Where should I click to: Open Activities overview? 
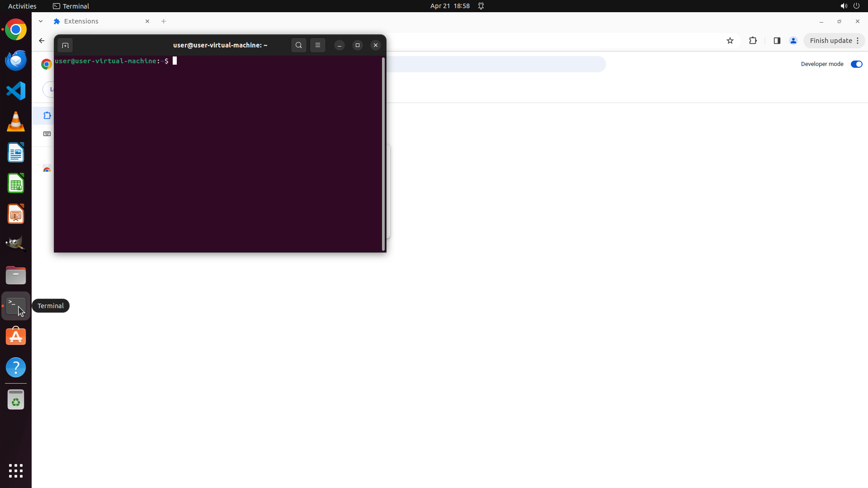pyautogui.click(x=22, y=6)
